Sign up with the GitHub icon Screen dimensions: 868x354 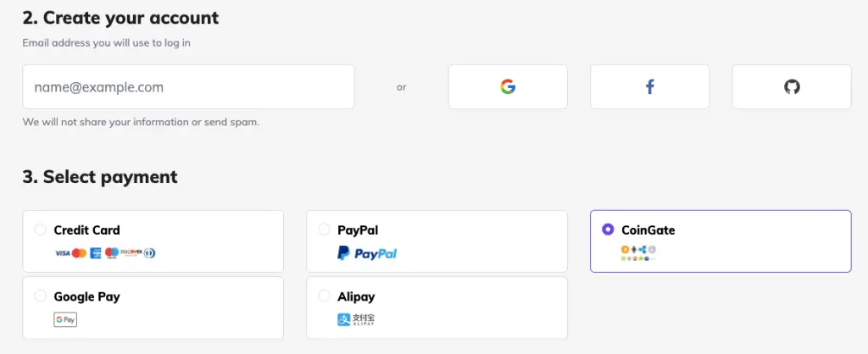pyautogui.click(x=792, y=87)
